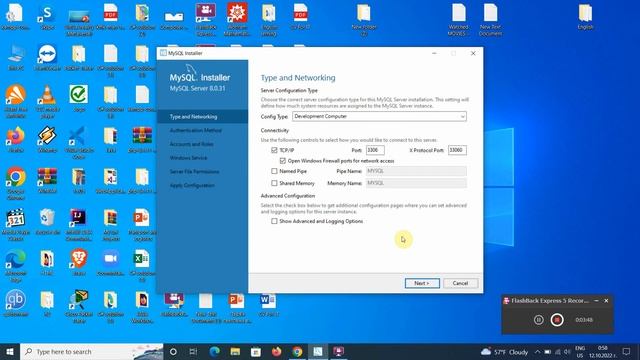640x360 pixels.
Task: Open the TeamViewer desktop shortcut
Action: coord(47,58)
